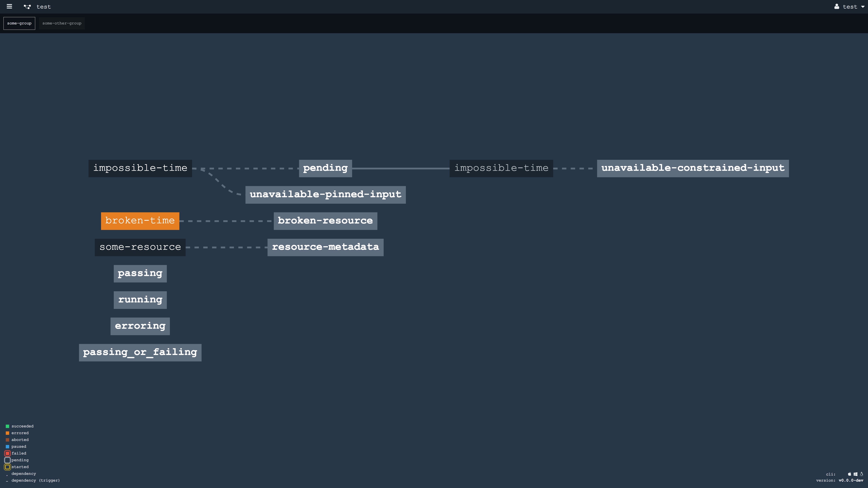Open the broken-resource job node
Viewport: 868px width, 488px height.
[x=325, y=221]
